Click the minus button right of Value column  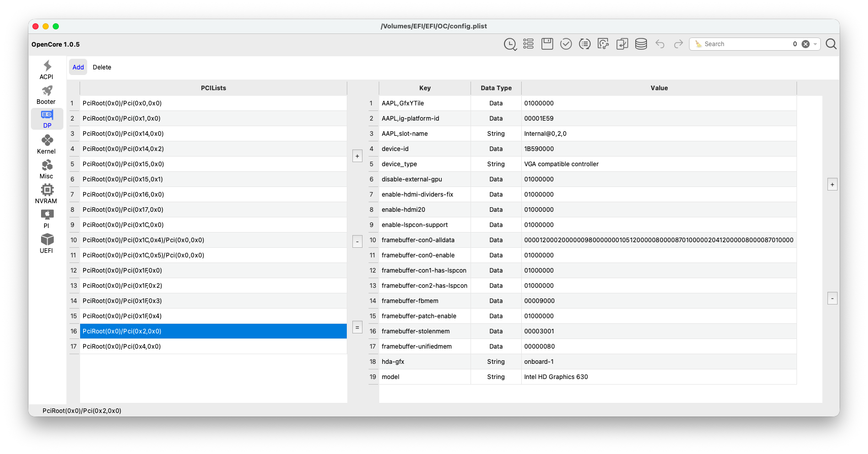pyautogui.click(x=832, y=298)
